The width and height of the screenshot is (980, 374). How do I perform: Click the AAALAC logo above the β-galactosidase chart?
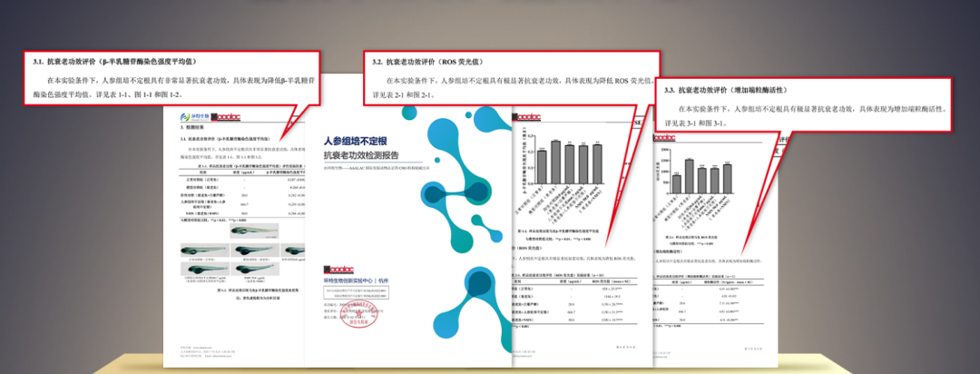click(527, 116)
